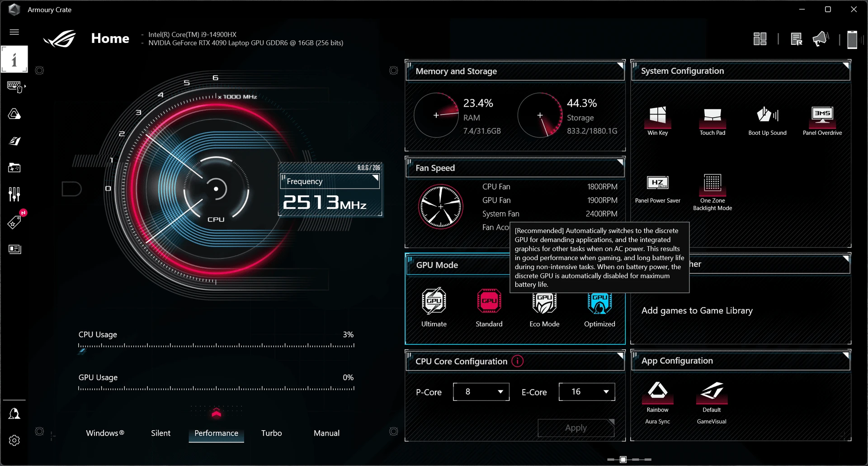Image resolution: width=868 pixels, height=466 pixels.
Task: Open Rainbow Aura Sync app configuration
Action: (x=657, y=397)
